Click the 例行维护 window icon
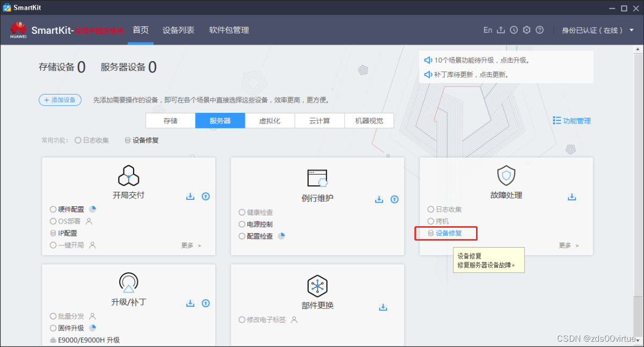 317,178
